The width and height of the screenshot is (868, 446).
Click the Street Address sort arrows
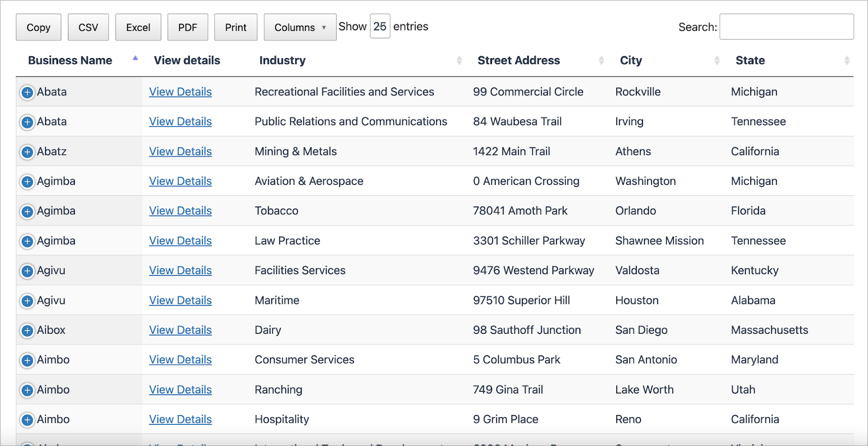click(x=601, y=60)
